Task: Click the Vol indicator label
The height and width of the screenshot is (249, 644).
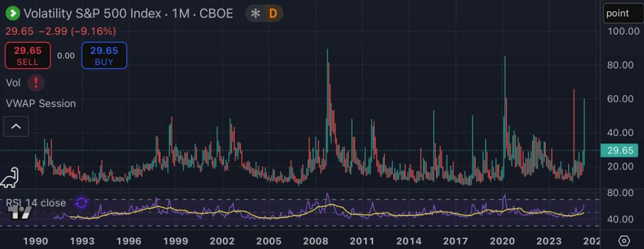Action: point(13,82)
